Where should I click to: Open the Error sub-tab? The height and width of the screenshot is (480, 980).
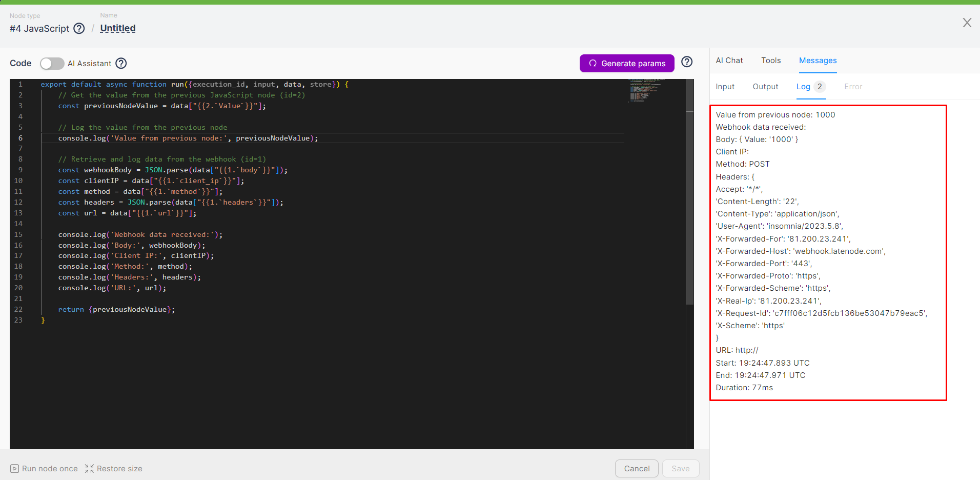point(853,87)
